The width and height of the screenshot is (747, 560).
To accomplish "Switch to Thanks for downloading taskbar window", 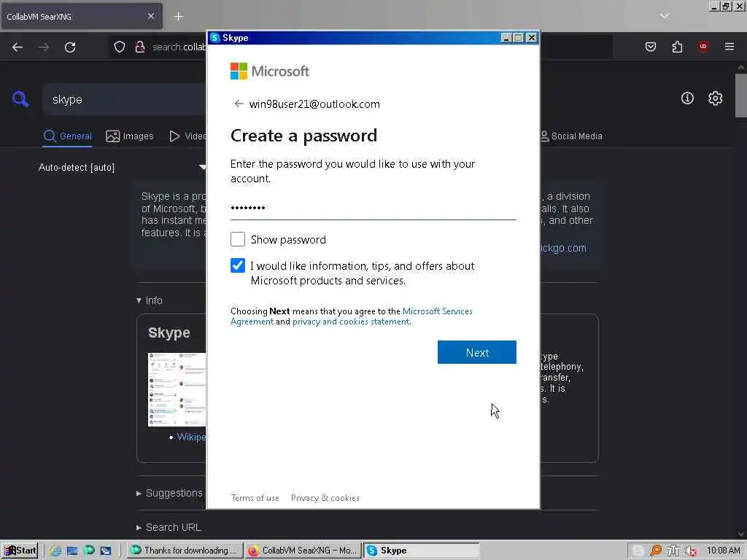I will click(x=185, y=551).
